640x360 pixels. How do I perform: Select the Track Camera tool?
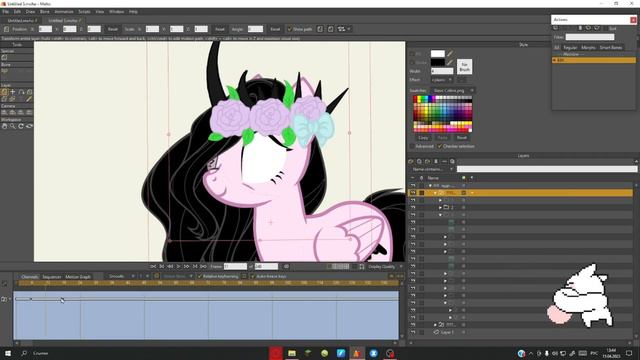[4, 112]
